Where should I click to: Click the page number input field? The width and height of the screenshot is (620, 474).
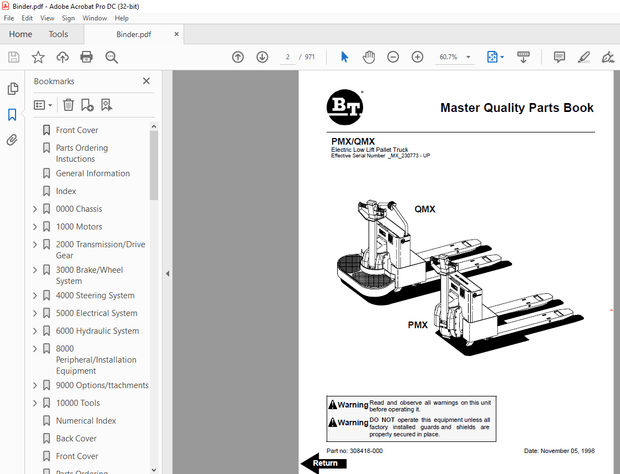(288, 57)
